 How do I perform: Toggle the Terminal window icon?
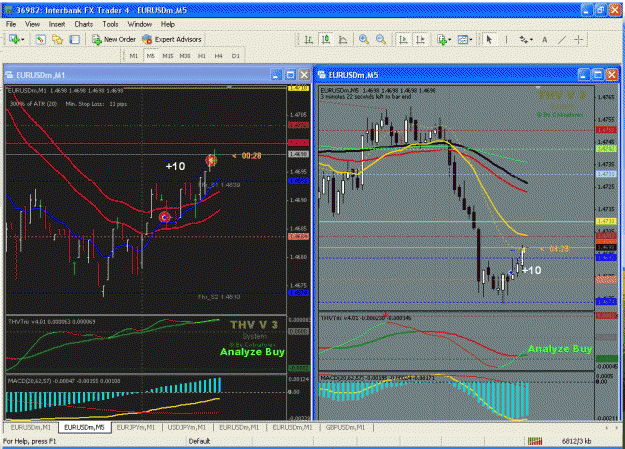(x=75, y=39)
